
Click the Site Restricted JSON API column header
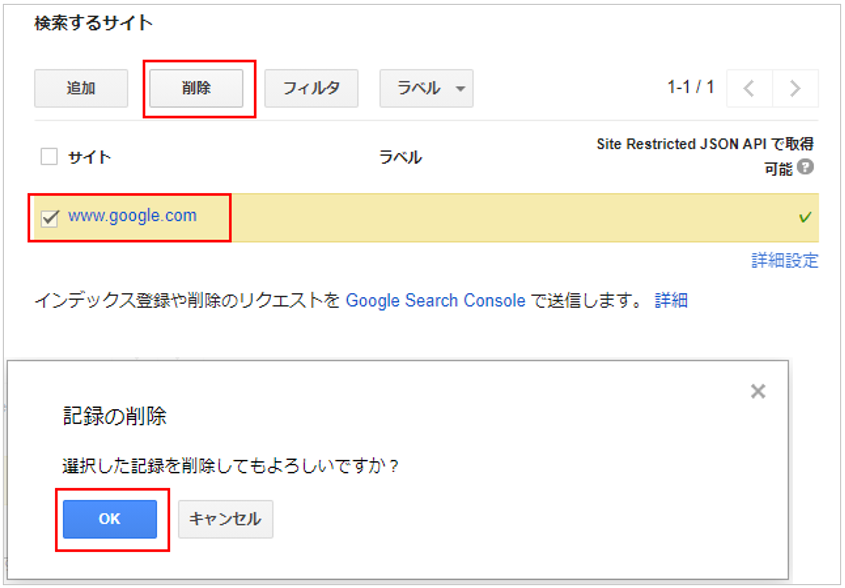coord(705,145)
